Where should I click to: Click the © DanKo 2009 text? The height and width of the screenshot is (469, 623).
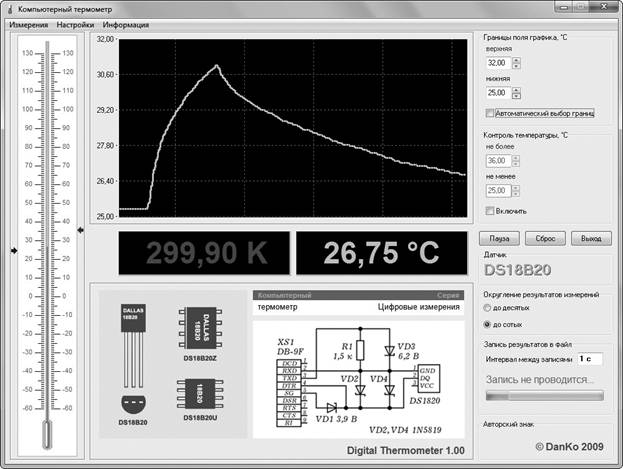click(x=569, y=447)
